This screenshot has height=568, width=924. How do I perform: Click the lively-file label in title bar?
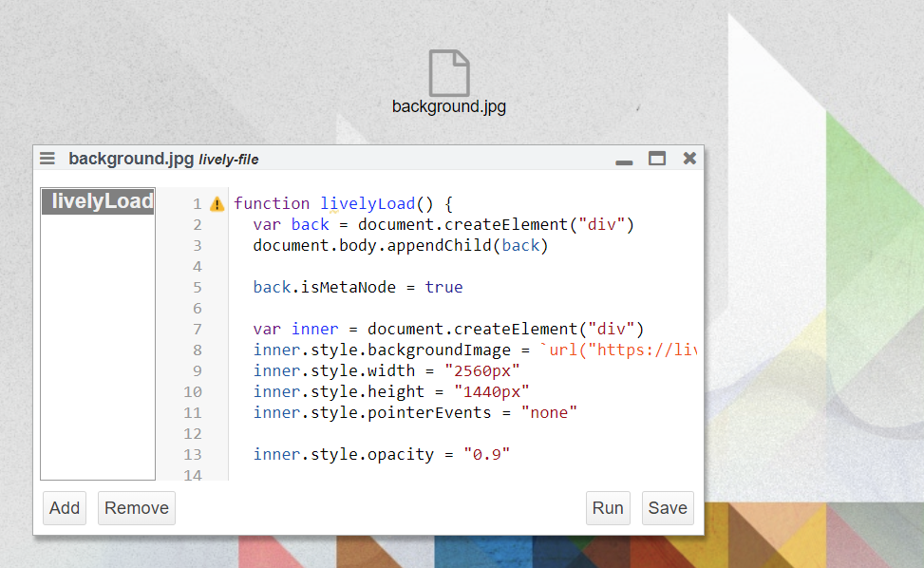coord(229,160)
